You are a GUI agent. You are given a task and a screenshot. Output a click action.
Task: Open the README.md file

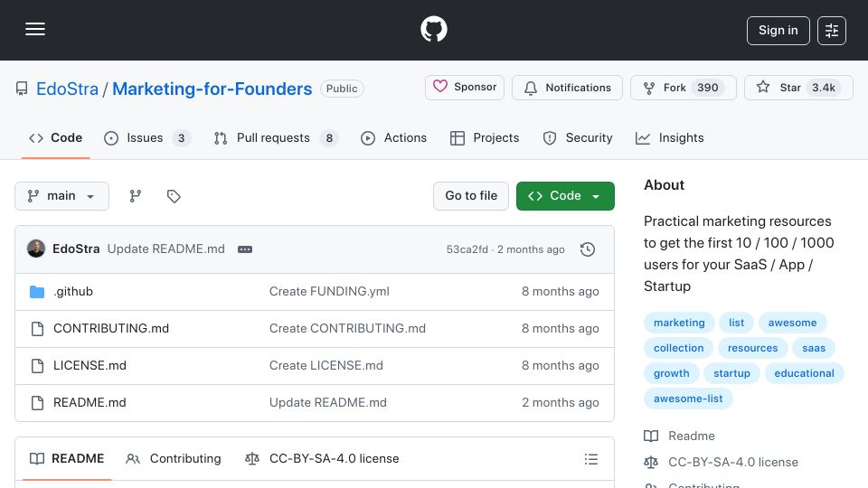(90, 403)
